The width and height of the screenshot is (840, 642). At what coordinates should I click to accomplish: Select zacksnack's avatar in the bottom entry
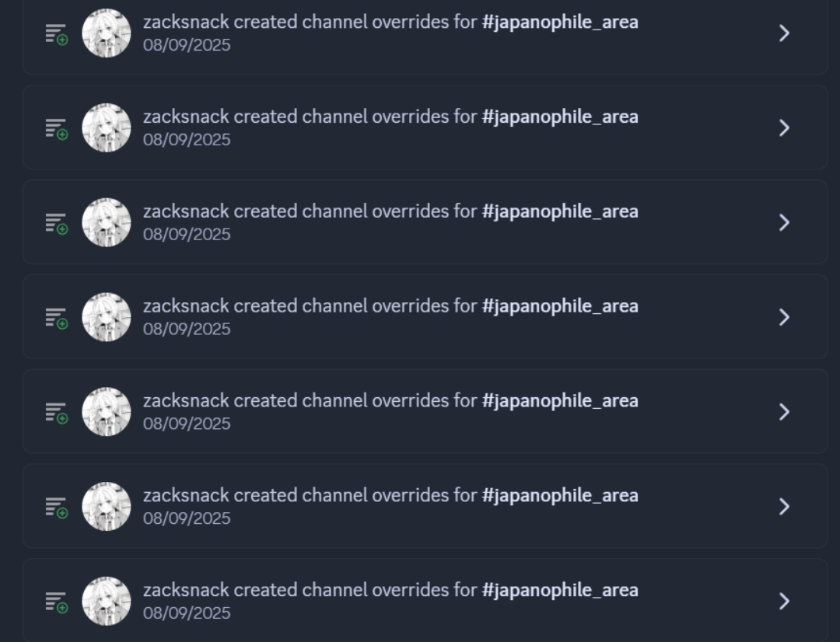pyautogui.click(x=106, y=602)
